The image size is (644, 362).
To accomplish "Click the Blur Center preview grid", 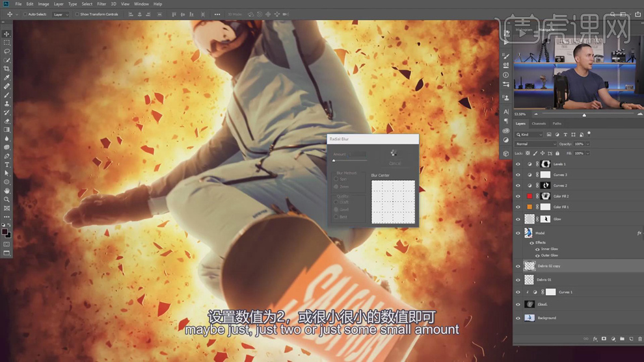I will tap(393, 202).
